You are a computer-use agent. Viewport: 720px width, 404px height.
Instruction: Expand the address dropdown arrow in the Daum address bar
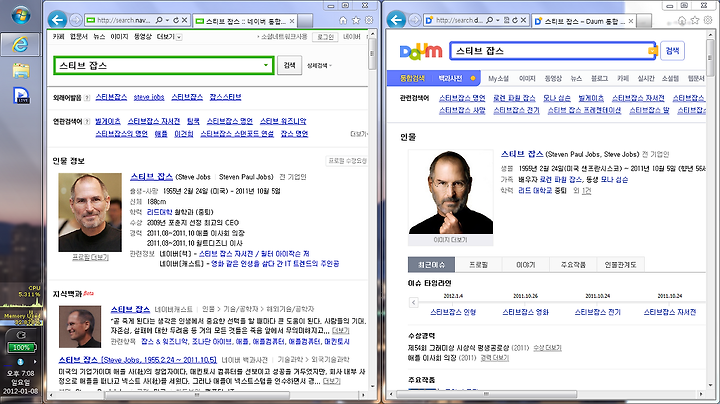click(x=498, y=20)
